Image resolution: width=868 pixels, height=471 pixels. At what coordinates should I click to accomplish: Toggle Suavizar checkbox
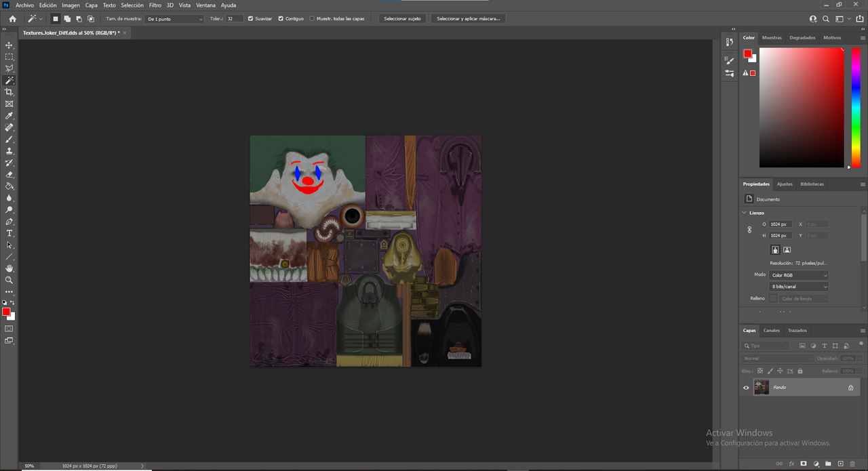coord(251,19)
